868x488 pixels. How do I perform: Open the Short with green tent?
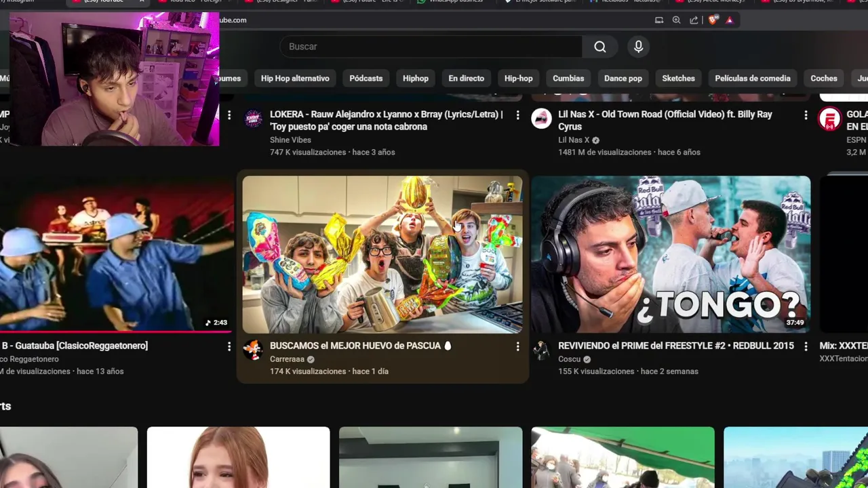[623, 457]
